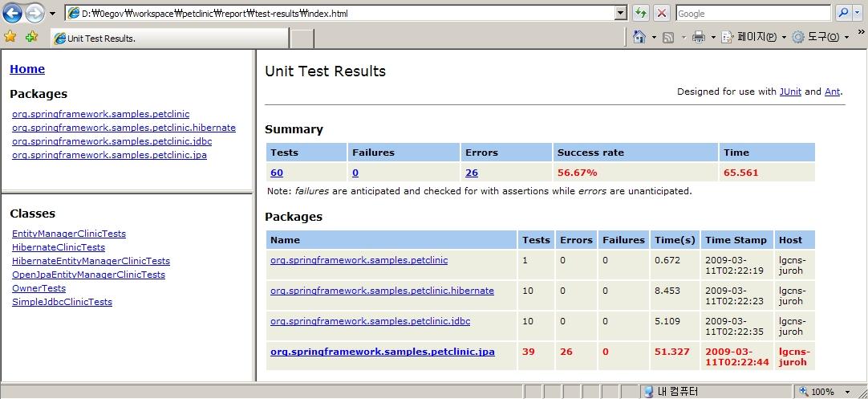Open the petclinic.jpa package link in table
This screenshot has width=868, height=399.
(383, 352)
